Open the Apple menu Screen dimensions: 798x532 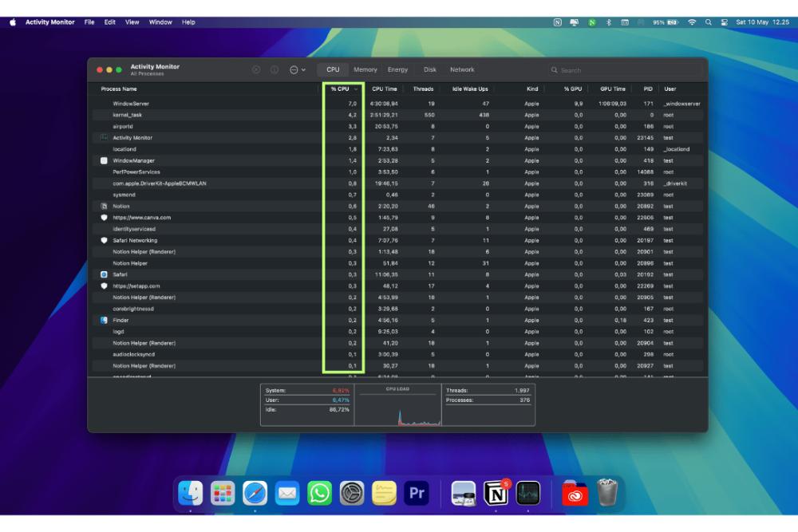[13, 22]
